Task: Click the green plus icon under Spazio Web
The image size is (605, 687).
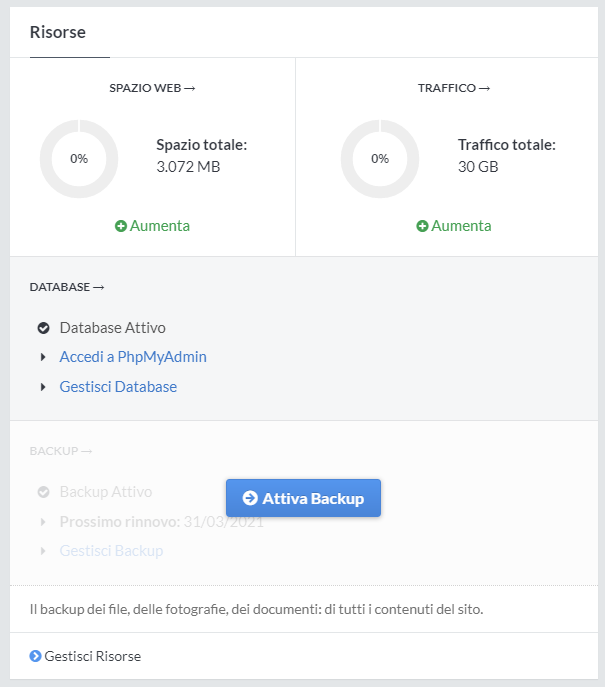Action: pyautogui.click(x=121, y=226)
